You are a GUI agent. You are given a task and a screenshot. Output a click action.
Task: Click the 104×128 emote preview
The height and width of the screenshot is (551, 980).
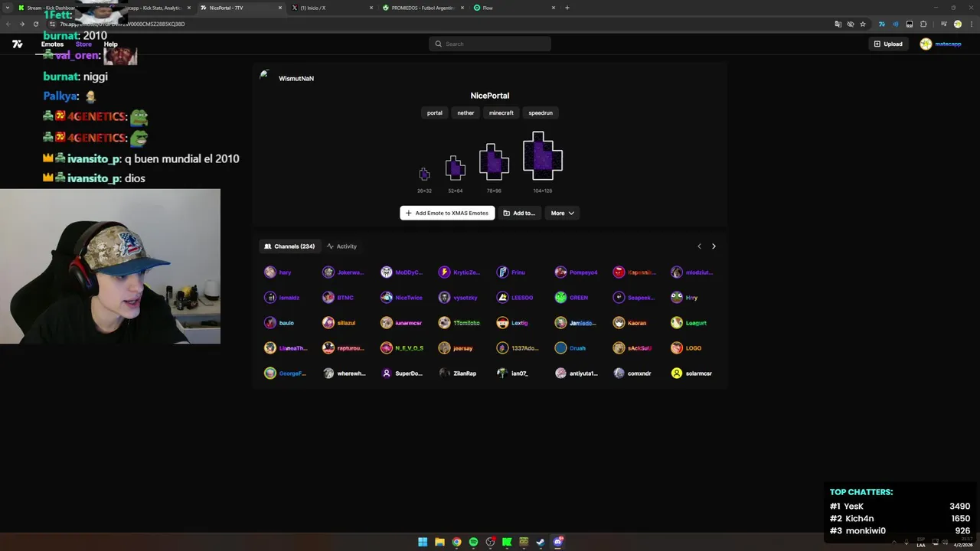pos(543,156)
